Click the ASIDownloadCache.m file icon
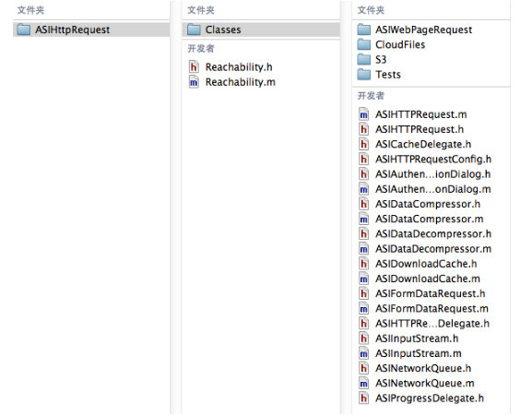Viewport: 532px width, 416px height. coord(363,279)
